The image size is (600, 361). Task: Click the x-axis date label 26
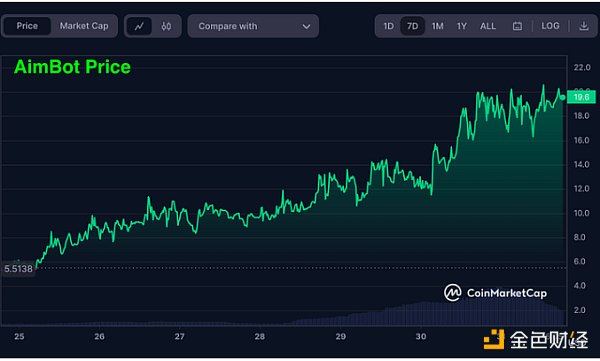pos(99,336)
